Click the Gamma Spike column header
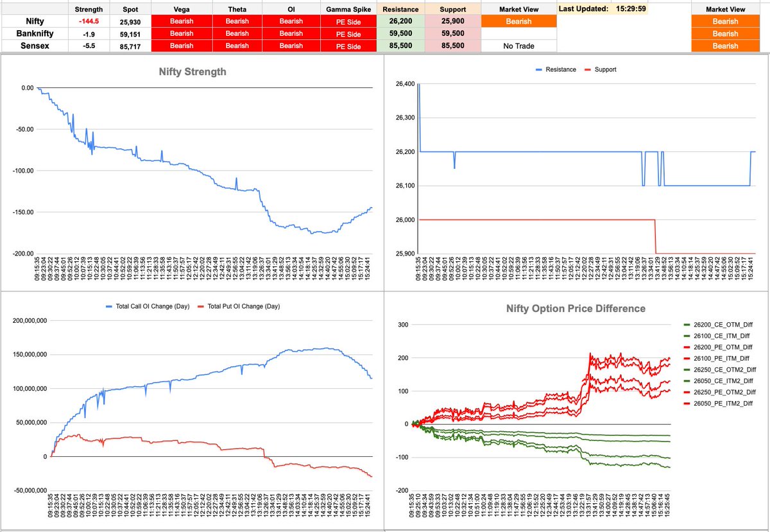 tap(349, 10)
